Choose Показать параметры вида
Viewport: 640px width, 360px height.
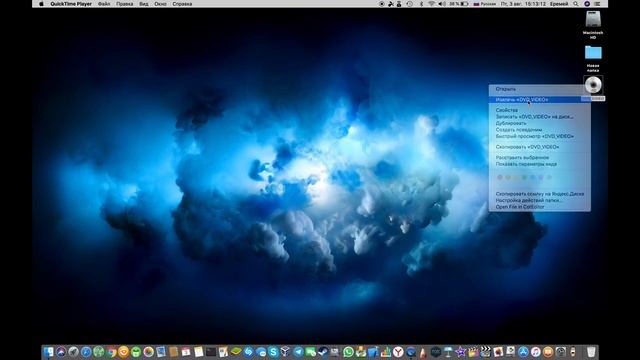pos(540,164)
